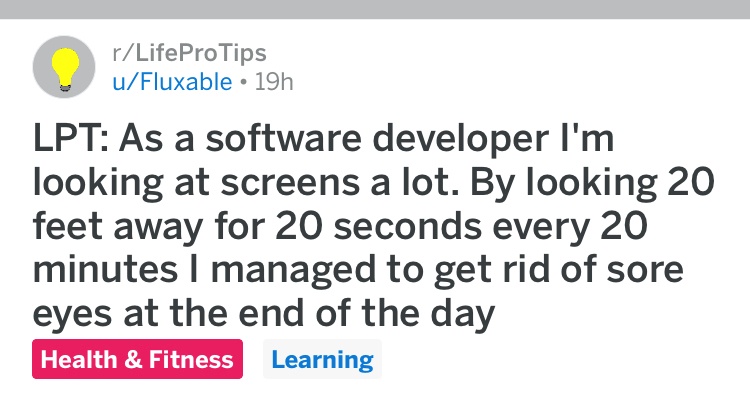The width and height of the screenshot is (750, 398).
Task: Select the Learning flair tag
Action: point(322,359)
